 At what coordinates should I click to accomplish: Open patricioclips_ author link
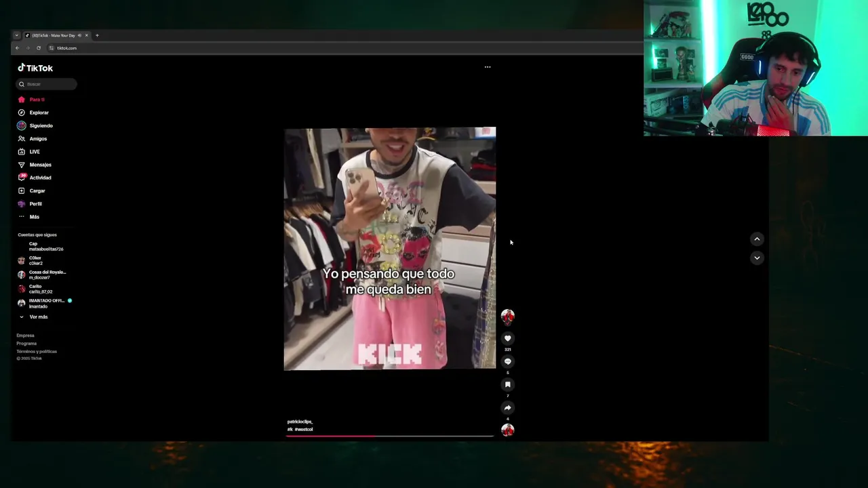300,422
